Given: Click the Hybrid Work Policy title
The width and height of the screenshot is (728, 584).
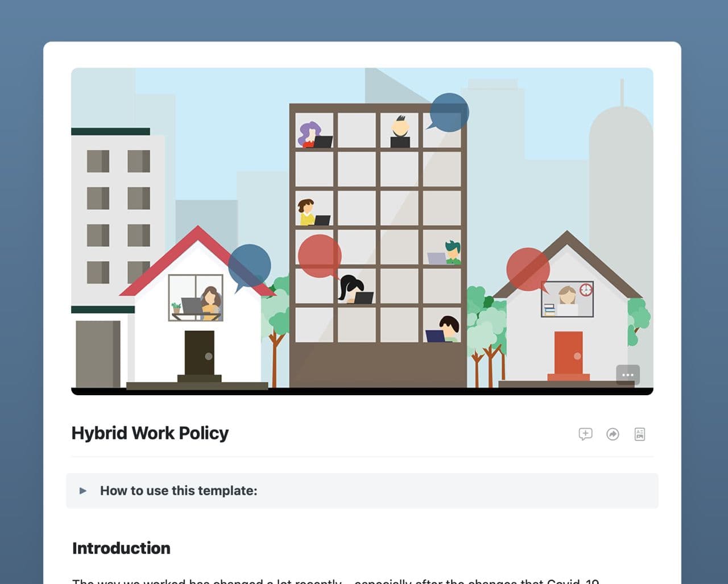Looking at the screenshot, I should [x=150, y=433].
